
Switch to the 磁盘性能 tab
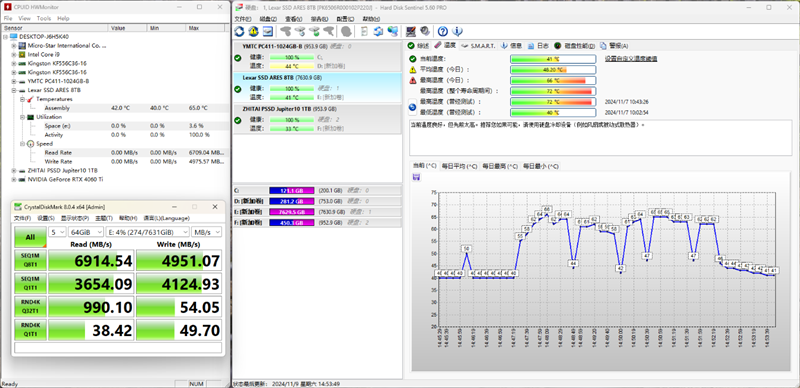point(575,45)
